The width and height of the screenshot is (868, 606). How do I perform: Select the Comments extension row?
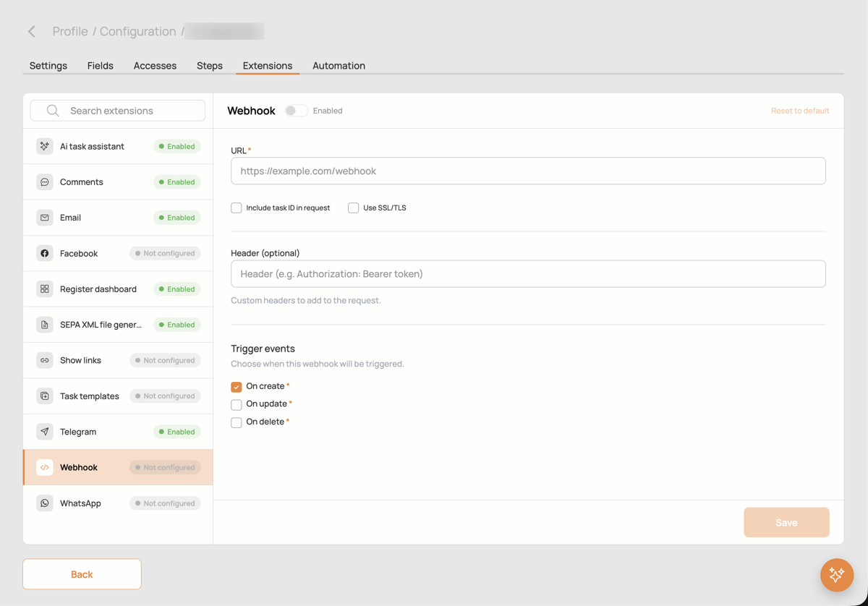118,182
